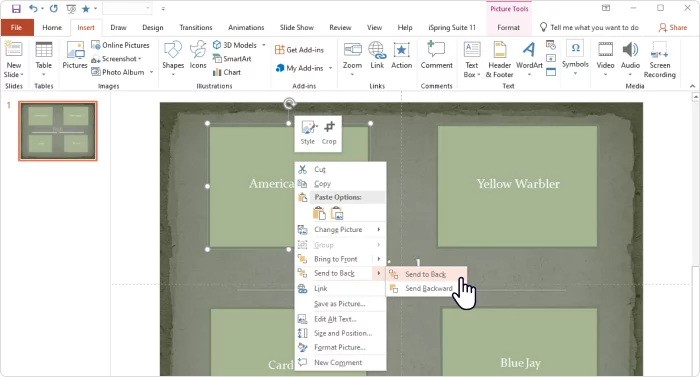Choose the paste as picture option icon
700x377 pixels.
[337, 214]
